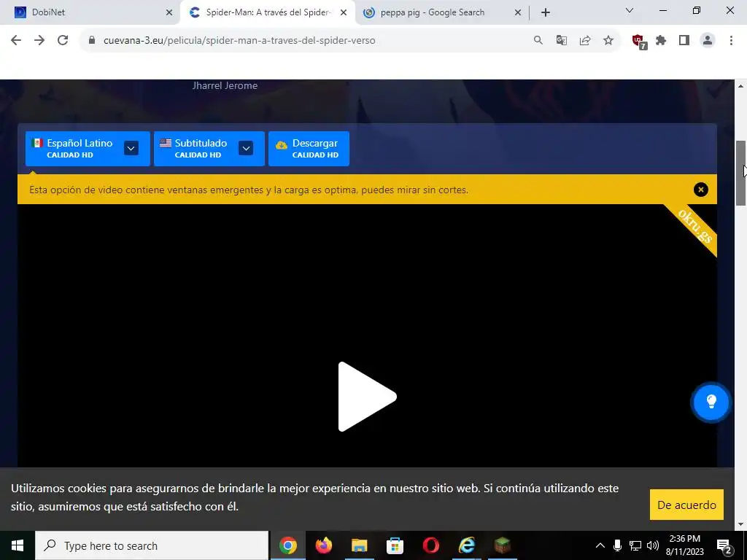Click the scrollbar down arrow

click(x=740, y=524)
